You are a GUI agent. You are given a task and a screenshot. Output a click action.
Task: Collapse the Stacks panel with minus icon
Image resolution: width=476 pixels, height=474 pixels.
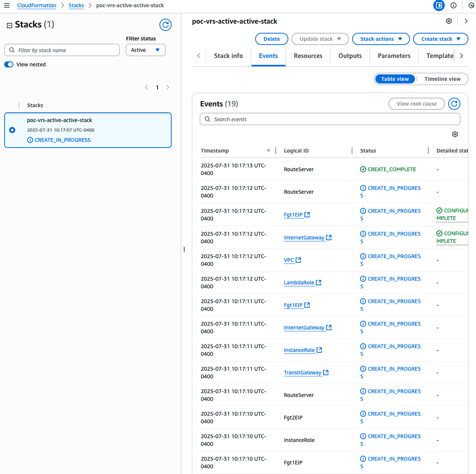pos(10,25)
